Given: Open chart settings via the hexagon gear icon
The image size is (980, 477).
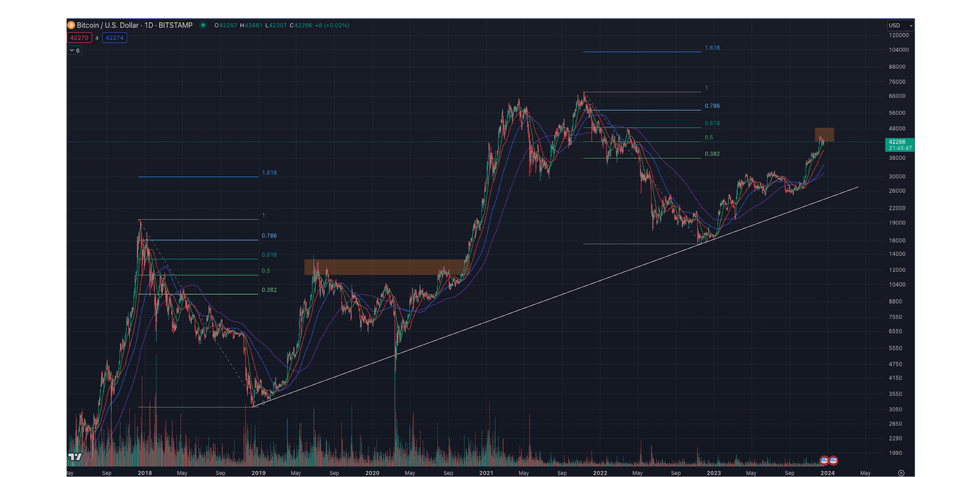Looking at the screenshot, I should click(901, 473).
